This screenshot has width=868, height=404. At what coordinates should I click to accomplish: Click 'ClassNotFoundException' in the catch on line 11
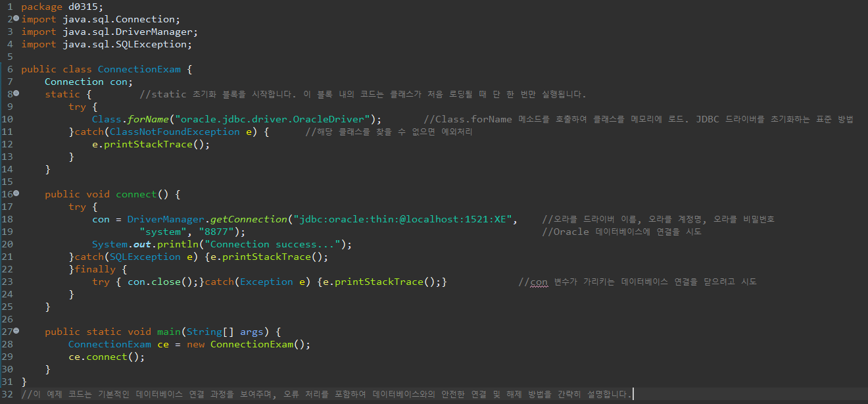pos(174,132)
